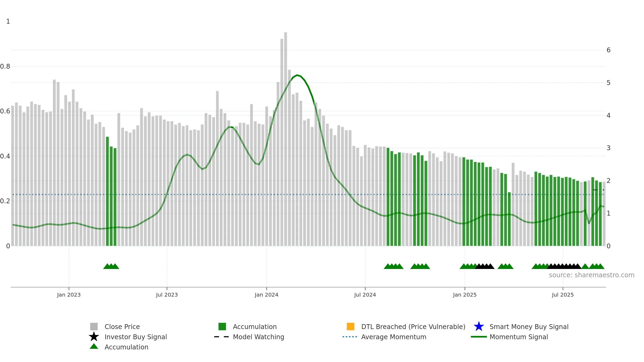This screenshot has height=362, width=644.
Task: Click the Jul 2023 axis label
Action: click(167, 295)
